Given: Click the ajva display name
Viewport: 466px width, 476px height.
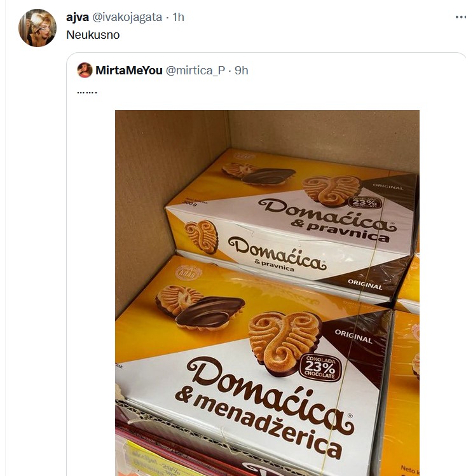Looking at the screenshot, I should (x=77, y=17).
